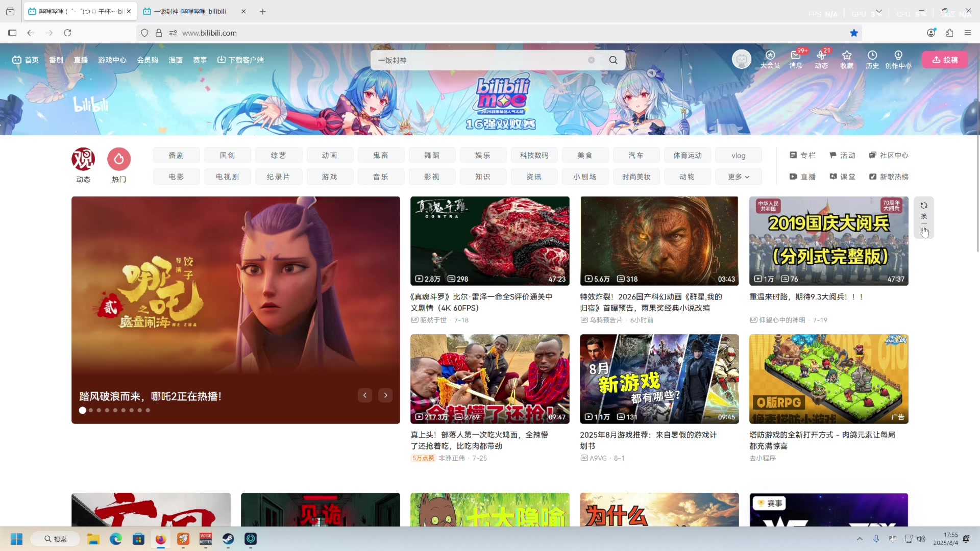Viewport: 980px width, 551px height.
Task: Open 哪吒 carousel banner
Action: [x=236, y=310]
